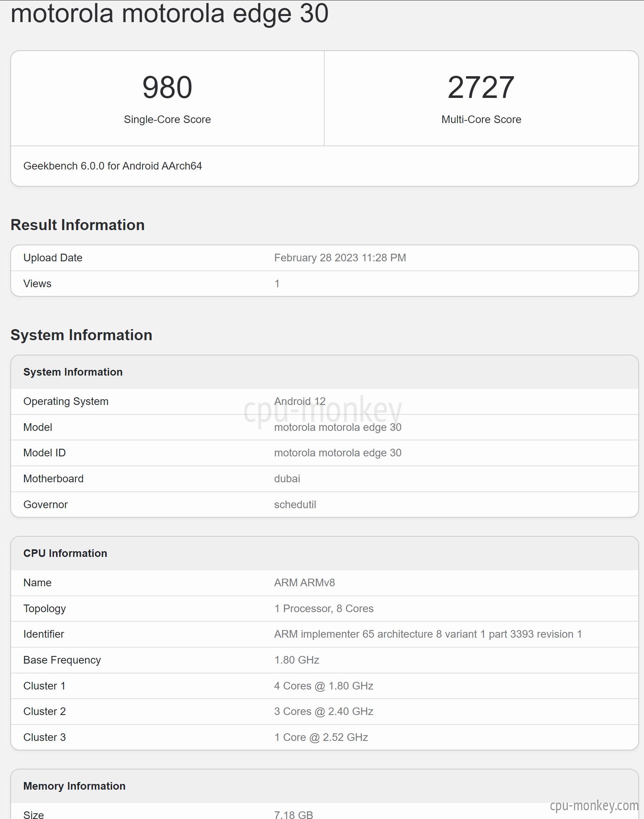Click the Cluster 2 label
The image size is (644, 819).
click(x=45, y=711)
